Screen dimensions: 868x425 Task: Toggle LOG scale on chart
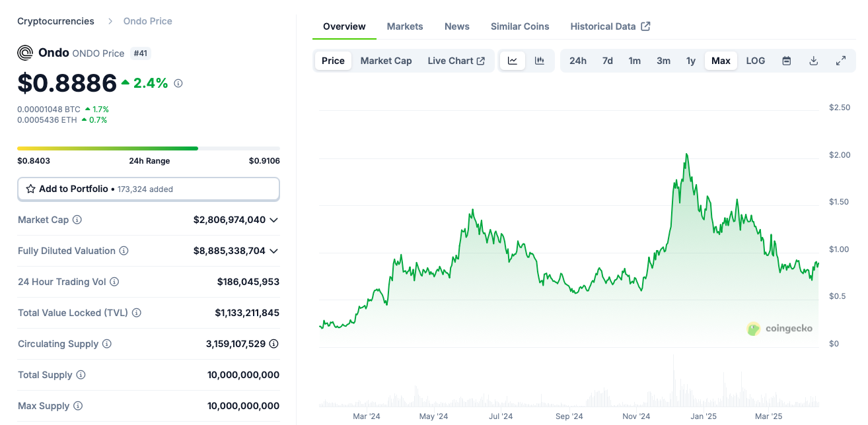(756, 61)
